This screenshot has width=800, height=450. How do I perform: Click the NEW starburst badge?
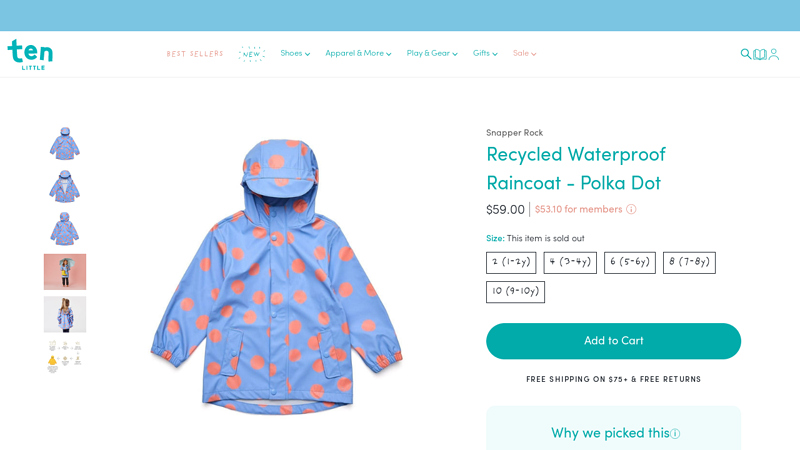[251, 54]
